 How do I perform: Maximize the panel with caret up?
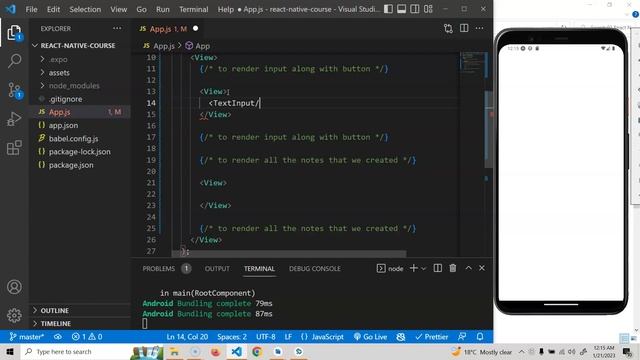[x=468, y=268]
